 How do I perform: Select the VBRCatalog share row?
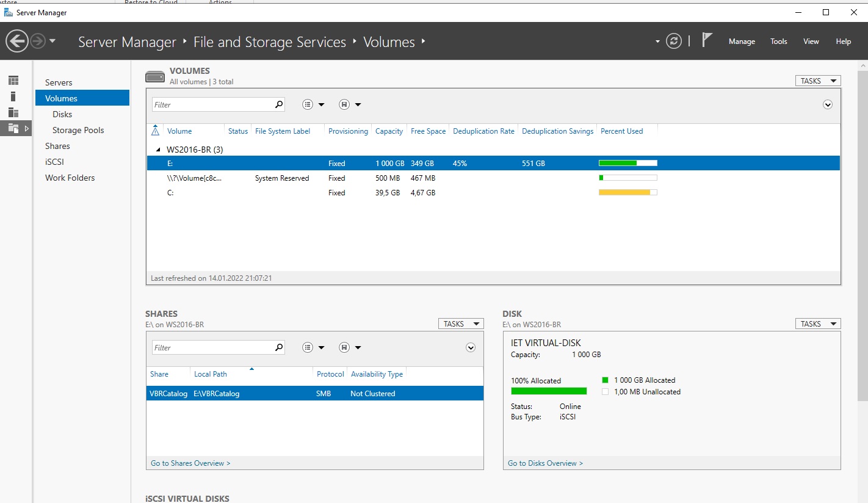tap(315, 393)
